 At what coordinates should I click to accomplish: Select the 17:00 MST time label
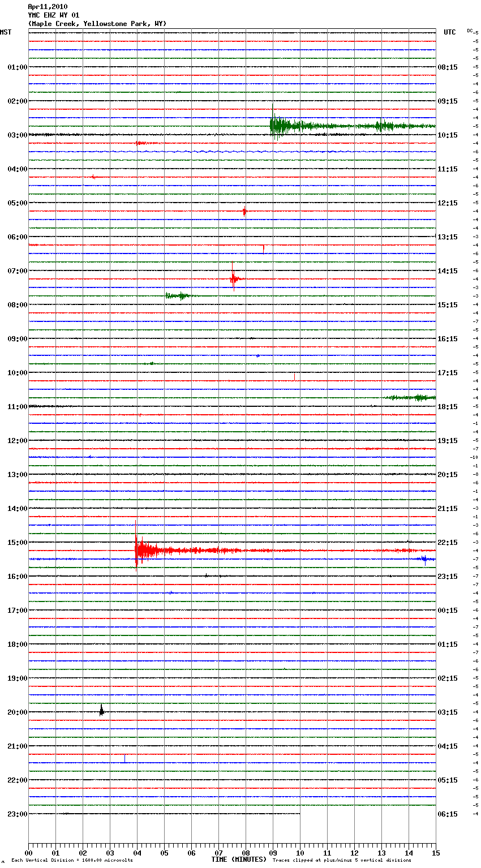(x=18, y=611)
